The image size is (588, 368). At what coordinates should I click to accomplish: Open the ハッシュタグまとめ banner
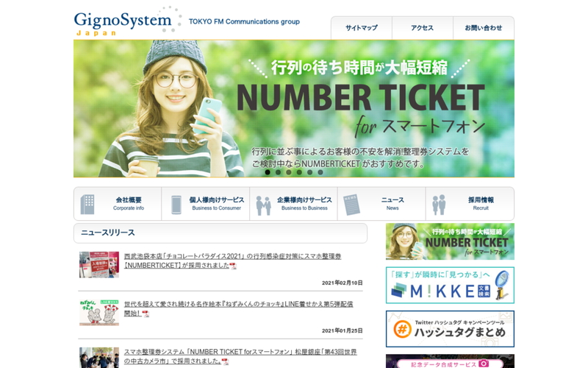tap(450, 329)
